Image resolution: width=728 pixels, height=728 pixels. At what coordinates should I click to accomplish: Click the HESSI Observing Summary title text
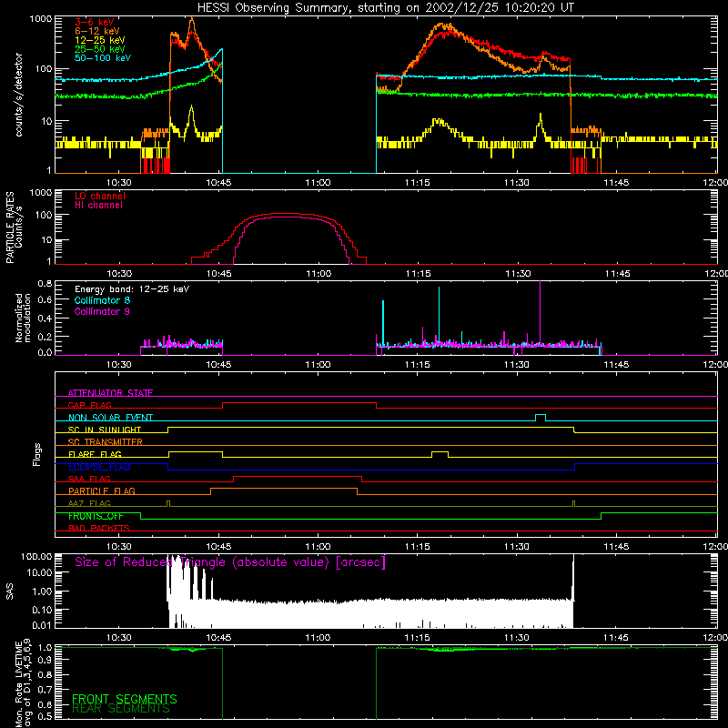385,8
